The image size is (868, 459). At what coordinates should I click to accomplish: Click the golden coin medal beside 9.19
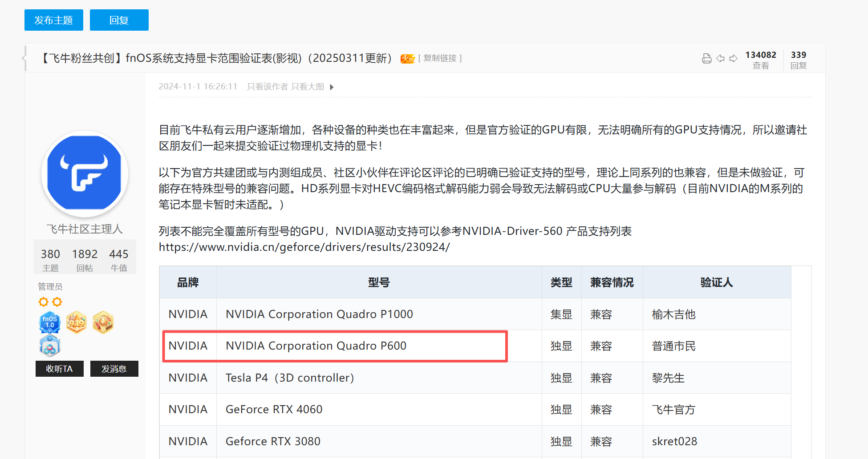[x=103, y=322]
